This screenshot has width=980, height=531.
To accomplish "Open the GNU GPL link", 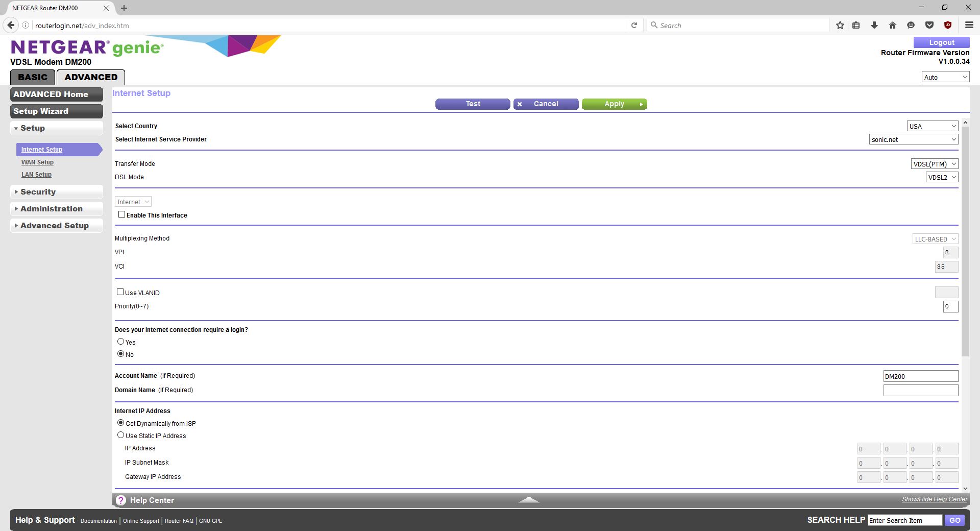I will click(210, 521).
